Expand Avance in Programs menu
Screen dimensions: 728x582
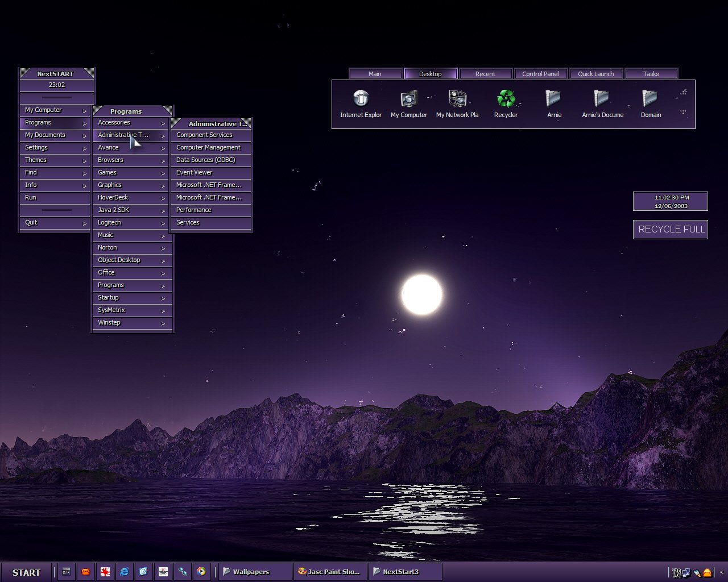(x=132, y=148)
